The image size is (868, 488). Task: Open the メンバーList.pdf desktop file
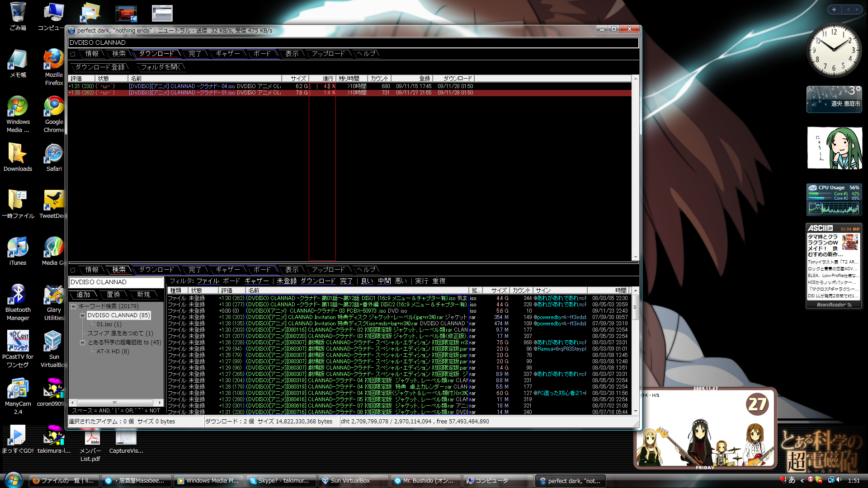click(x=90, y=446)
